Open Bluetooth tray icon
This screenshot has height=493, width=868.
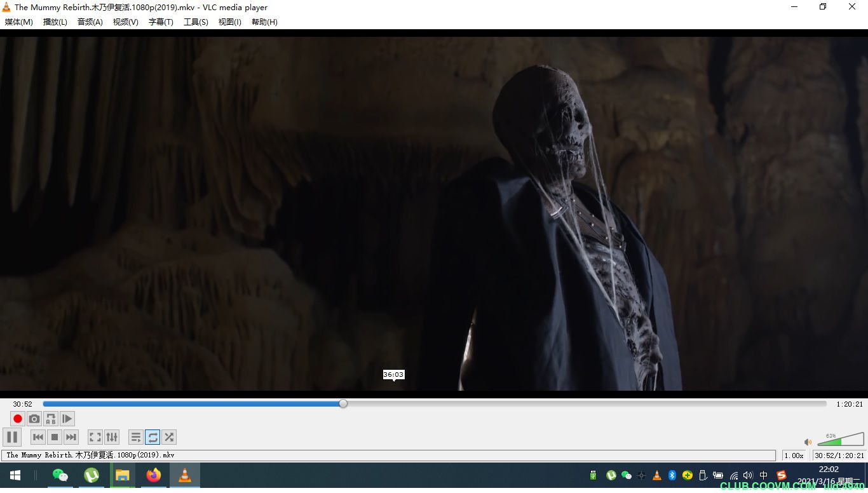click(x=672, y=475)
